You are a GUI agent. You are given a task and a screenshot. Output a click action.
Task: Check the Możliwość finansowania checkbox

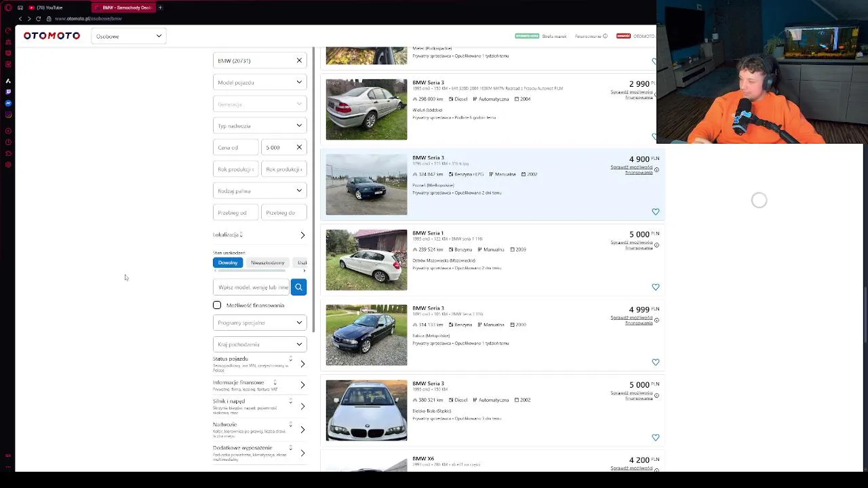(x=217, y=305)
